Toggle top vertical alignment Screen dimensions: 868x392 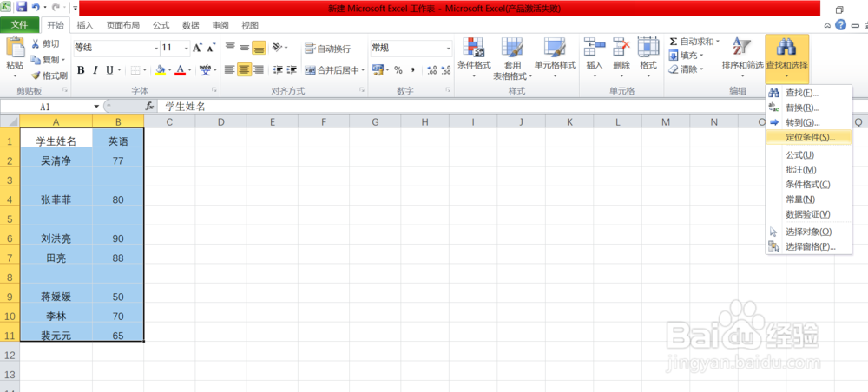click(230, 48)
